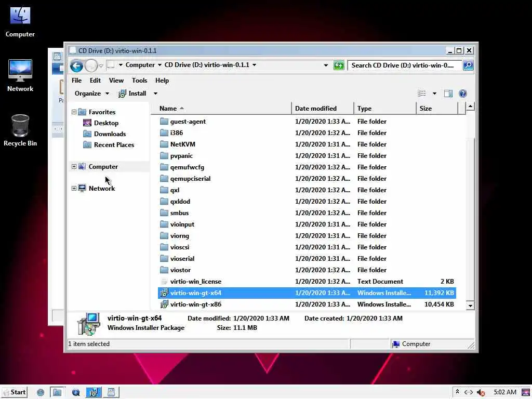Image resolution: width=532 pixels, height=399 pixels.
Task: Click the search CD Drive input field
Action: click(x=405, y=65)
